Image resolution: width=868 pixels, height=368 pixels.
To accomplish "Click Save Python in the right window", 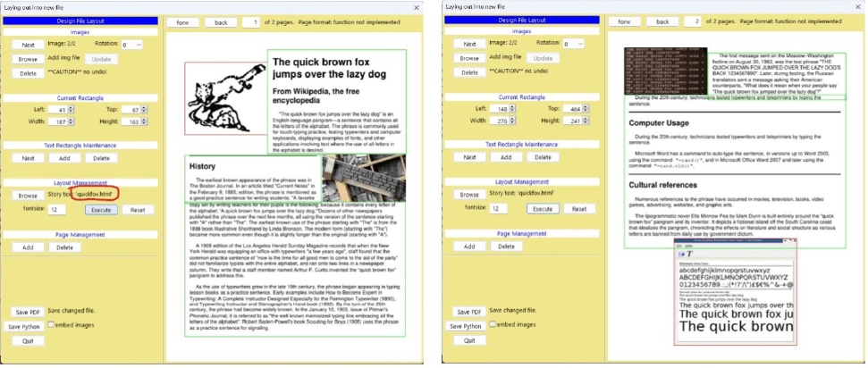I will pos(466,327).
